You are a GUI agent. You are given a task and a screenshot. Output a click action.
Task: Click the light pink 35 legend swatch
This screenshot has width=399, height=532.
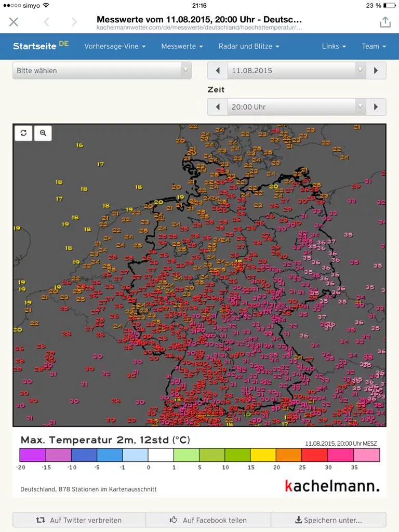pyautogui.click(x=367, y=455)
